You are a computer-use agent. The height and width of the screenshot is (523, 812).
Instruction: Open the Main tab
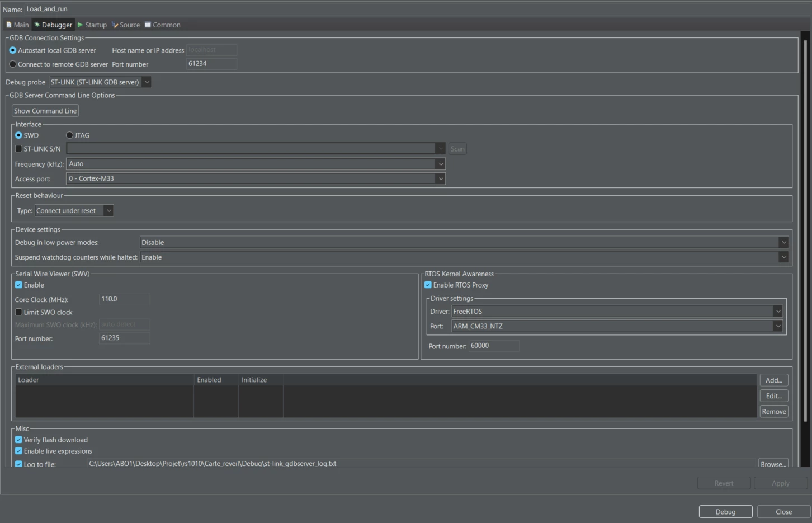point(17,25)
